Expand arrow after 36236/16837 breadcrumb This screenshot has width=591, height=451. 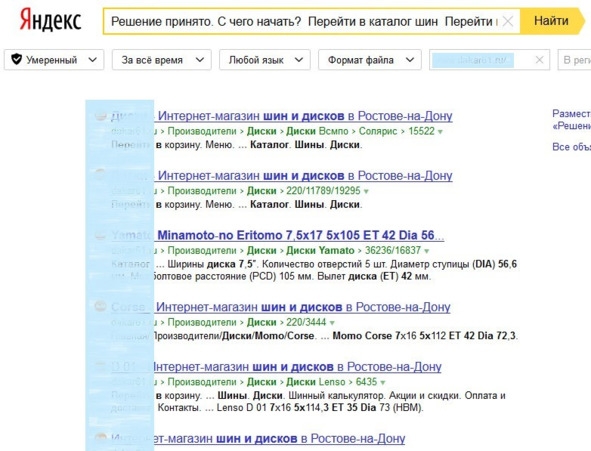[426, 251]
